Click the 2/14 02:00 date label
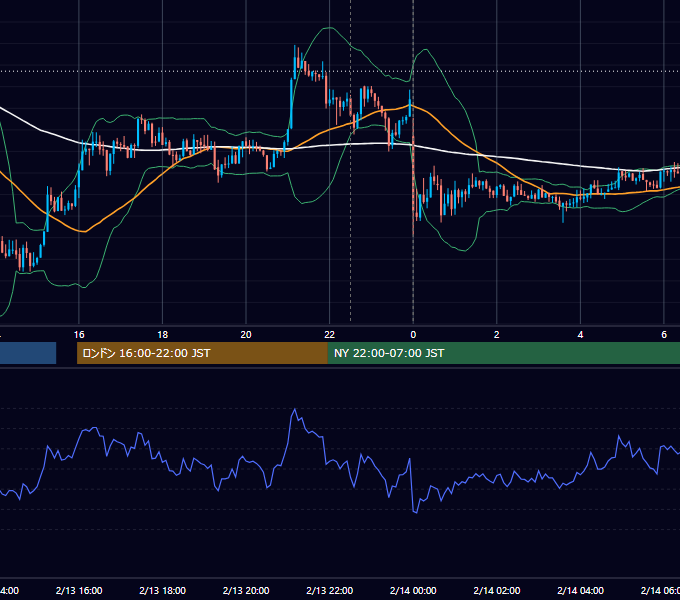 coord(497,590)
